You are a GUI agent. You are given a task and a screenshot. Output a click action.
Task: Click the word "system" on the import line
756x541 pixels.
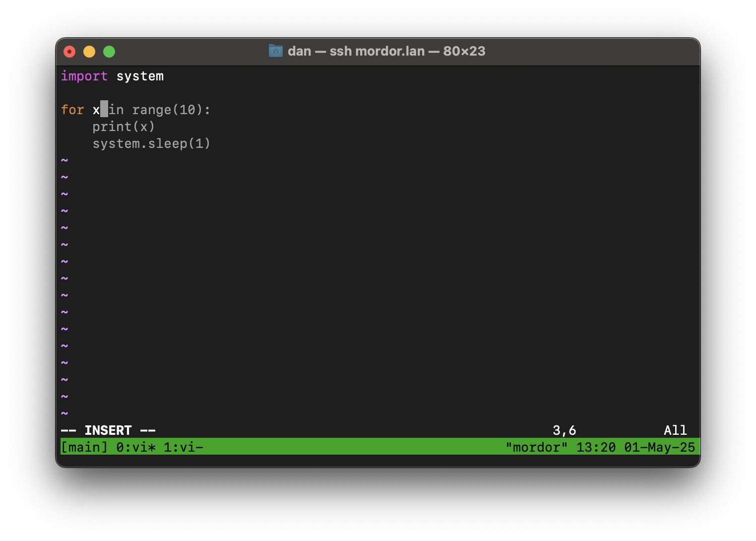(x=140, y=76)
